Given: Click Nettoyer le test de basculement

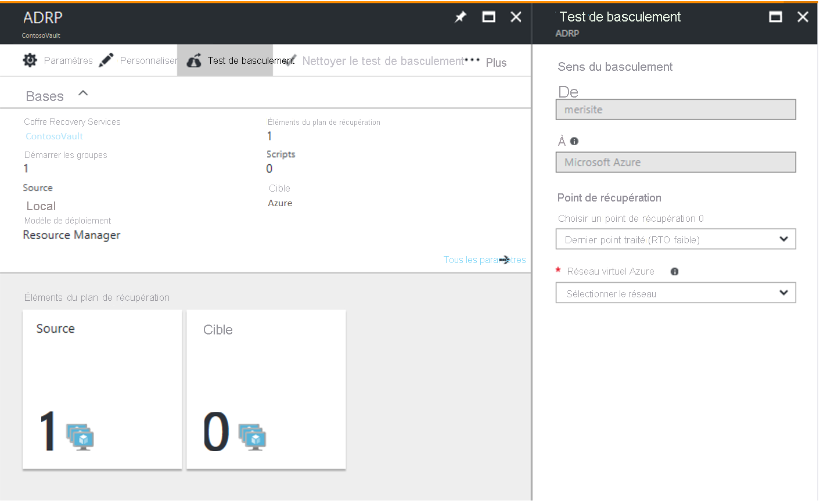Looking at the screenshot, I should coord(383,61).
